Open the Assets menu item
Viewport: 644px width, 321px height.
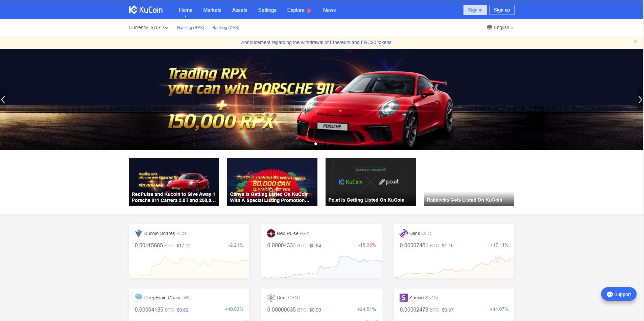240,10
